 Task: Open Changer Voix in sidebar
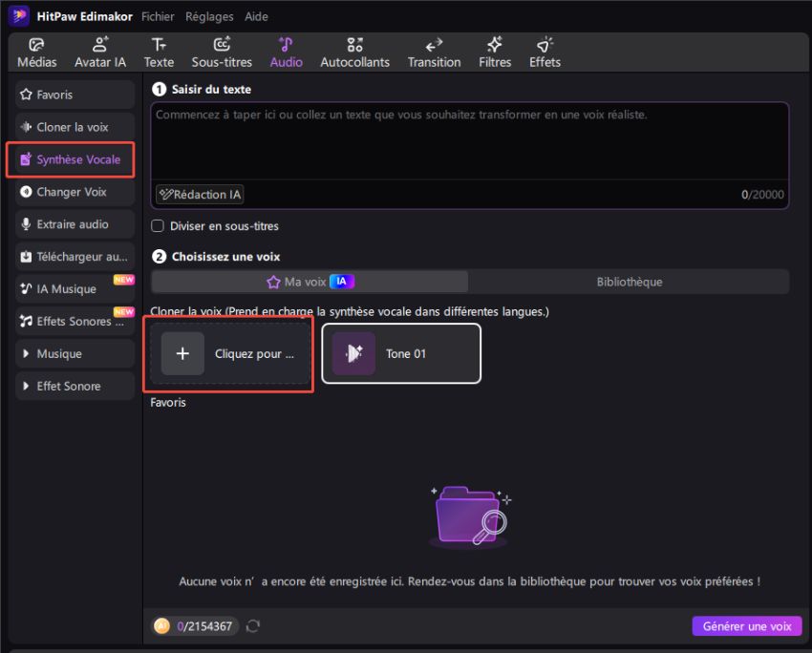tap(73, 192)
